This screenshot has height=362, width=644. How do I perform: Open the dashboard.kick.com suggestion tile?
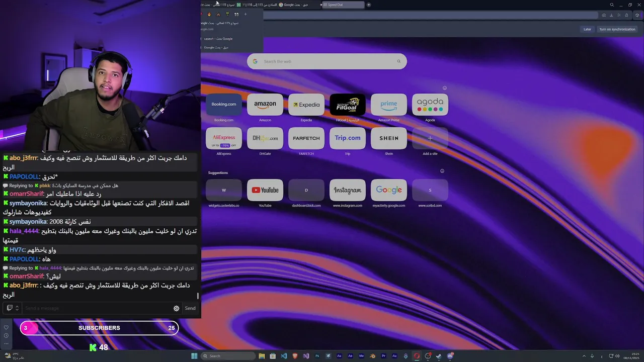(306, 190)
